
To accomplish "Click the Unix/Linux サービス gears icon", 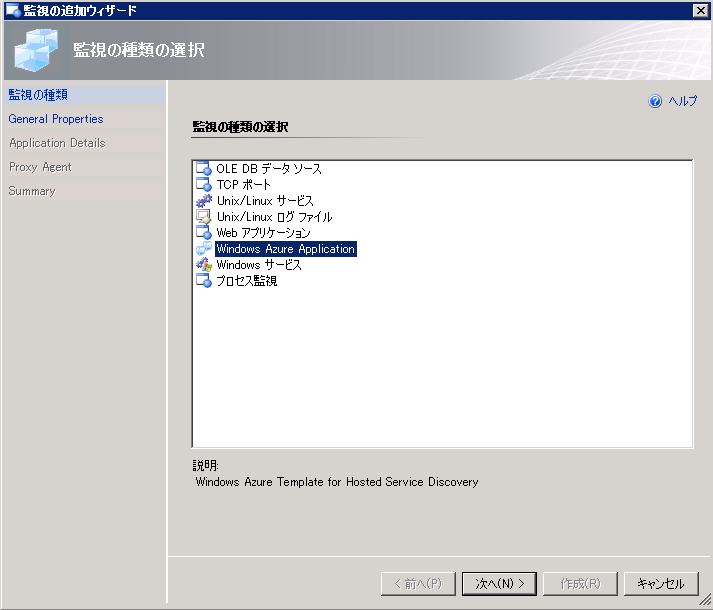I will click(204, 201).
